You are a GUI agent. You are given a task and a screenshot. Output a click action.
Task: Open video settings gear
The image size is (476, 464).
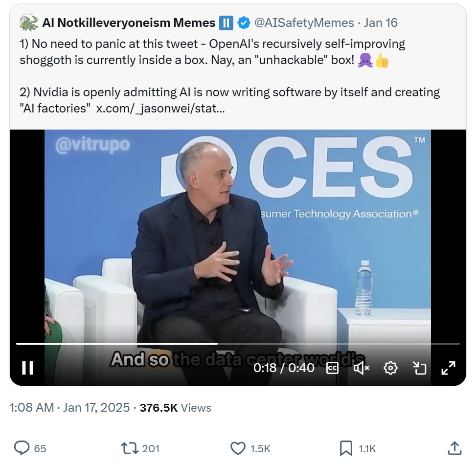point(390,368)
